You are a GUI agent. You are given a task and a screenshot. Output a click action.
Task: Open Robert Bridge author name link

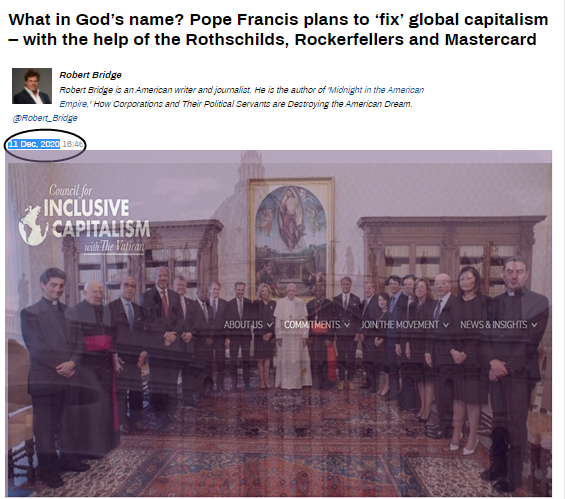point(90,75)
